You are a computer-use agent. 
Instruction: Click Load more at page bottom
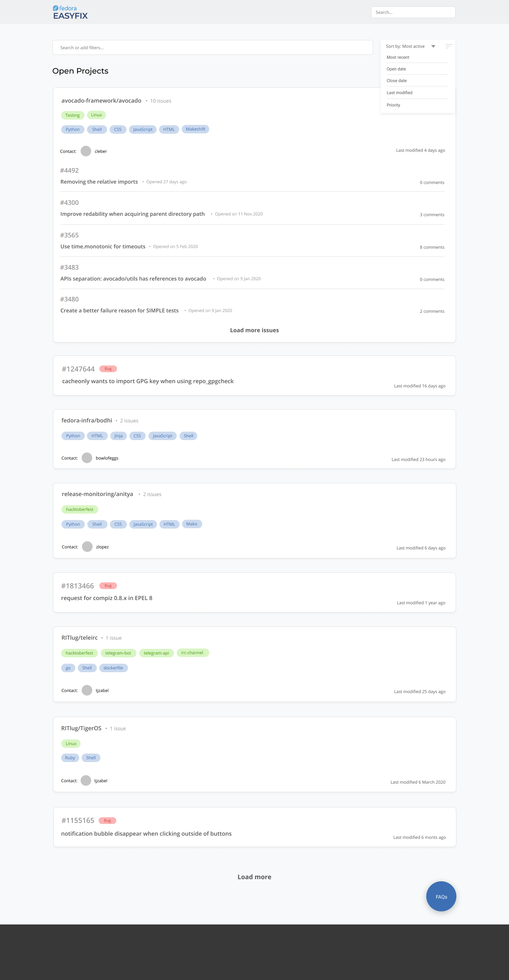[x=254, y=877]
